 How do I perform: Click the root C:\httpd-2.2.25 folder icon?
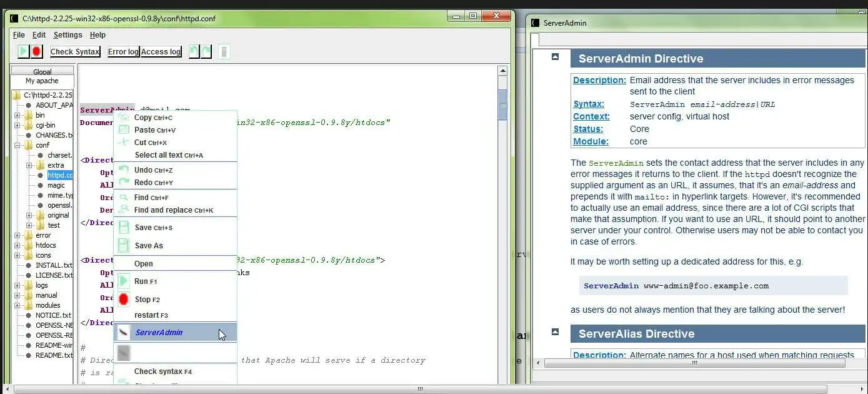[17, 95]
